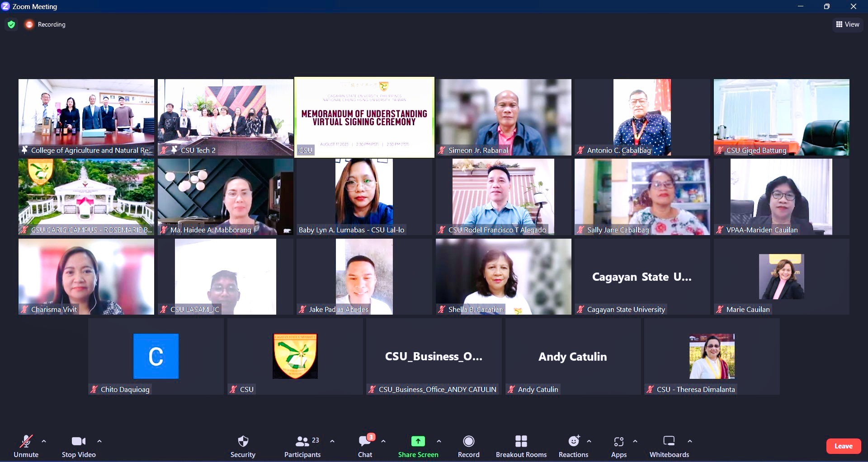The width and height of the screenshot is (868, 462).
Task: Click the green Share Screen icon
Action: 418,441
